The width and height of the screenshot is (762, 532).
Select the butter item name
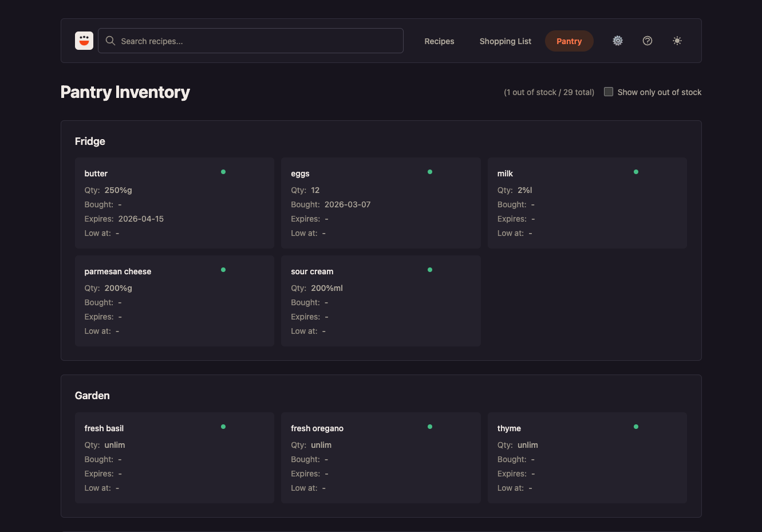point(96,174)
